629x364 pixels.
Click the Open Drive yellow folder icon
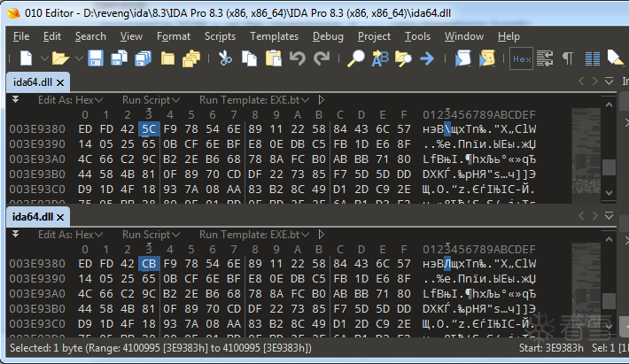click(167, 58)
